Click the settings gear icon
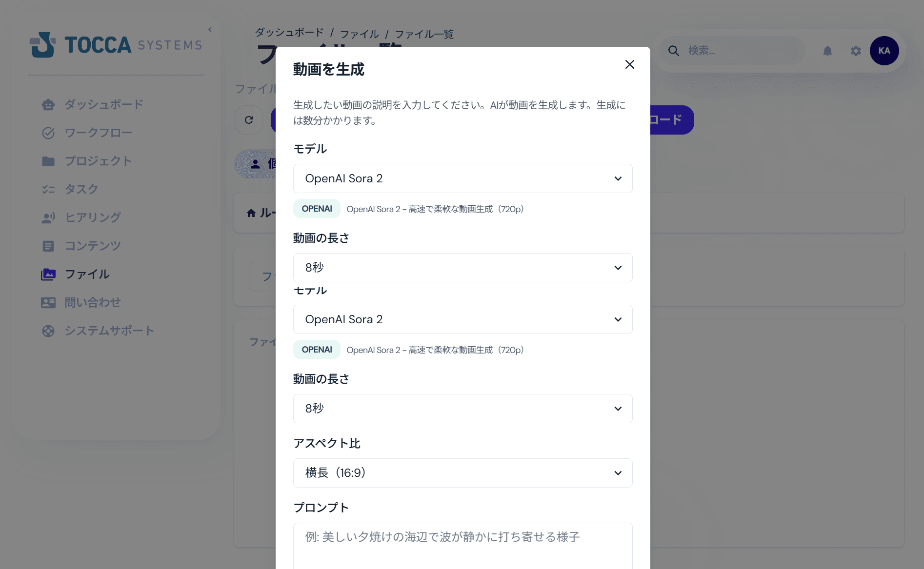Screen dimensions: 924x569 click(855, 51)
